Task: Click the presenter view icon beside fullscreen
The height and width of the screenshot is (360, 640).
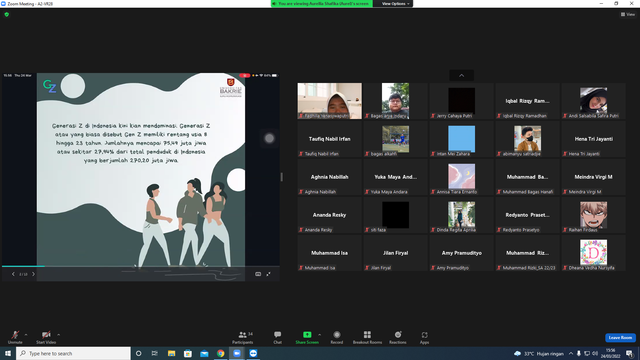Action: (x=258, y=274)
